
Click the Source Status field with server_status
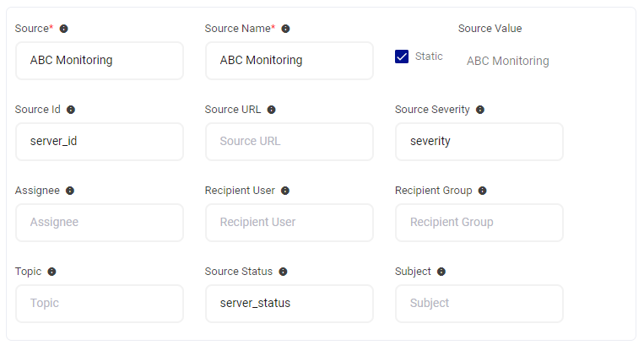[289, 304]
